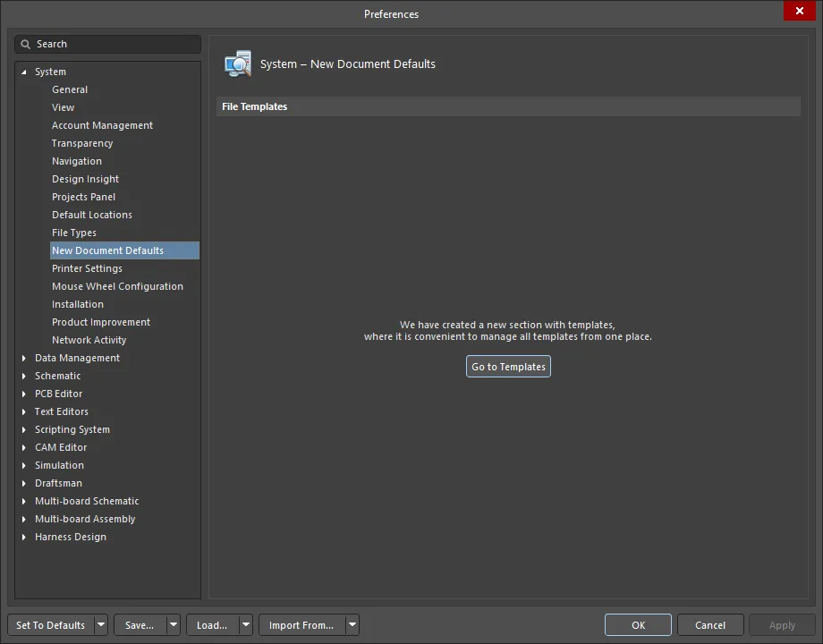This screenshot has width=823, height=644.
Task: Open Printer Settings page
Action: click(87, 268)
